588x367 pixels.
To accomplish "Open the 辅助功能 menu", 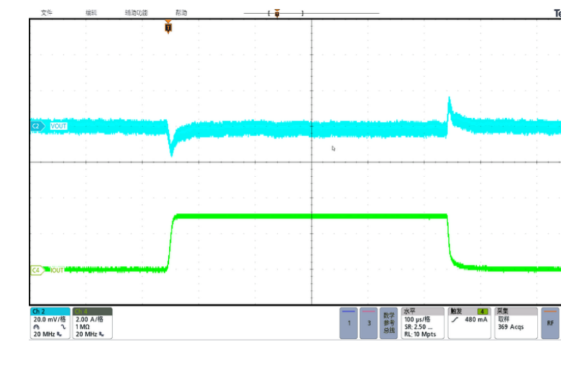I will tap(136, 13).
